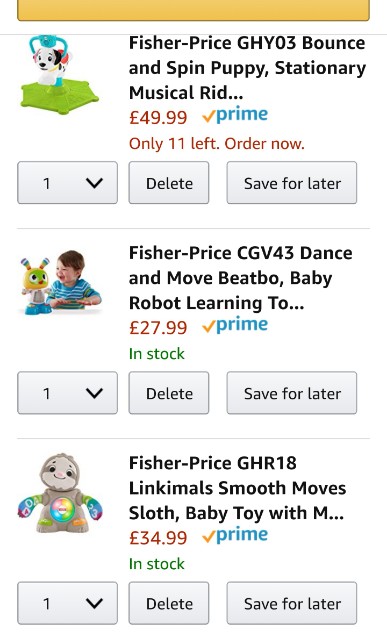Viewport: 387px width, 640px height.
Task: Save Bounce and Spin Puppy for later
Action: (292, 182)
